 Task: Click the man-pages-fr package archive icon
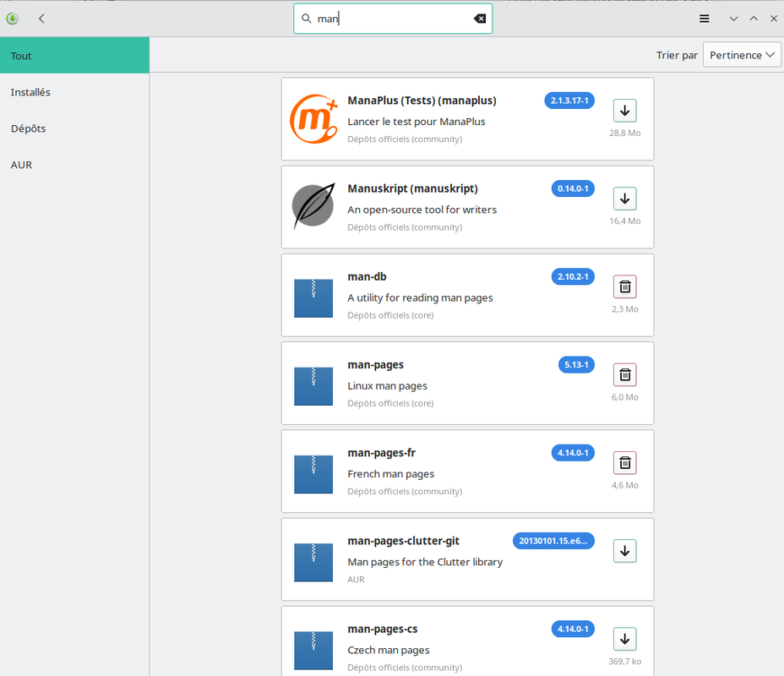click(x=313, y=474)
